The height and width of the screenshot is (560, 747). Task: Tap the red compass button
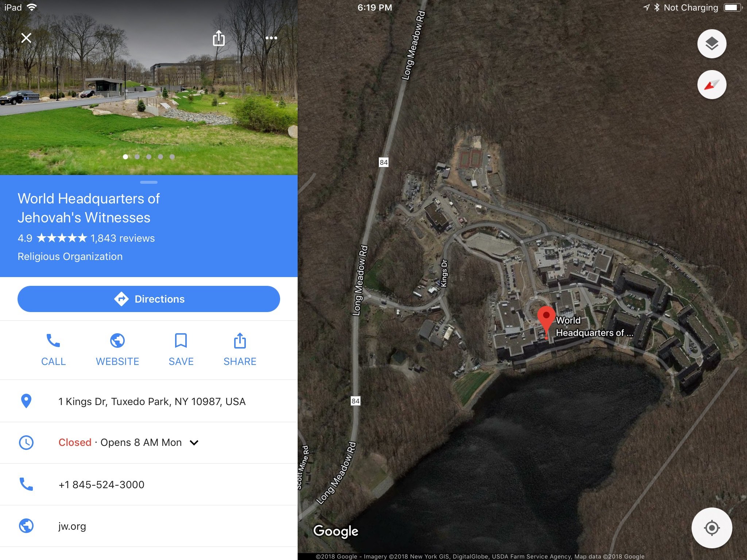pos(712,85)
